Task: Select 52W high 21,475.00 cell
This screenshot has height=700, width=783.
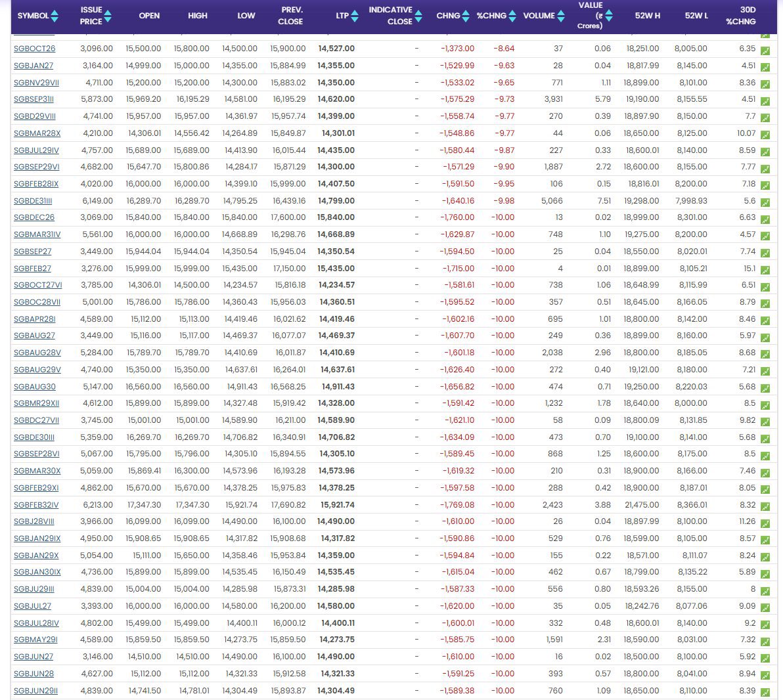Action: point(642,505)
